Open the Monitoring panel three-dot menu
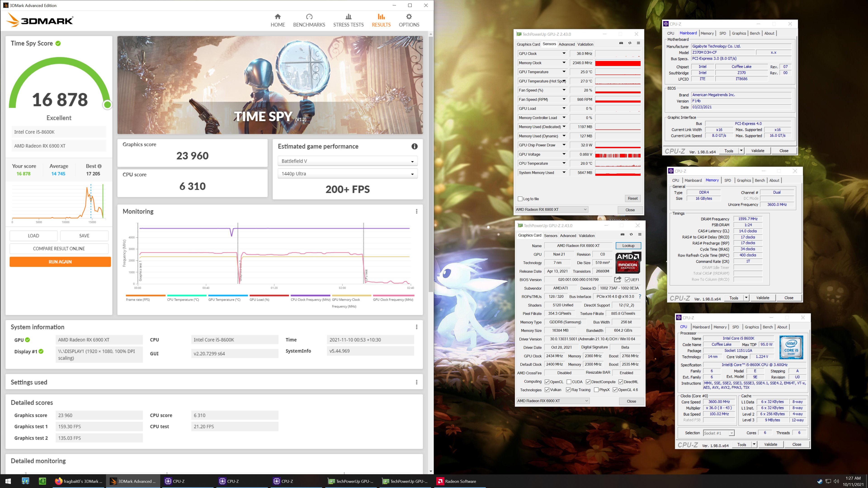 click(x=416, y=211)
